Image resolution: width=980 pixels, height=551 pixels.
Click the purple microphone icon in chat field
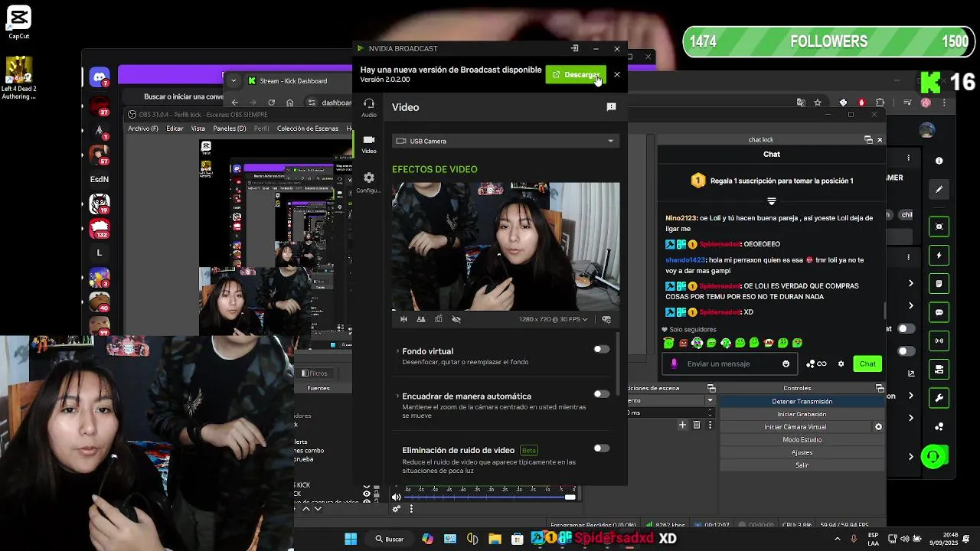click(674, 364)
